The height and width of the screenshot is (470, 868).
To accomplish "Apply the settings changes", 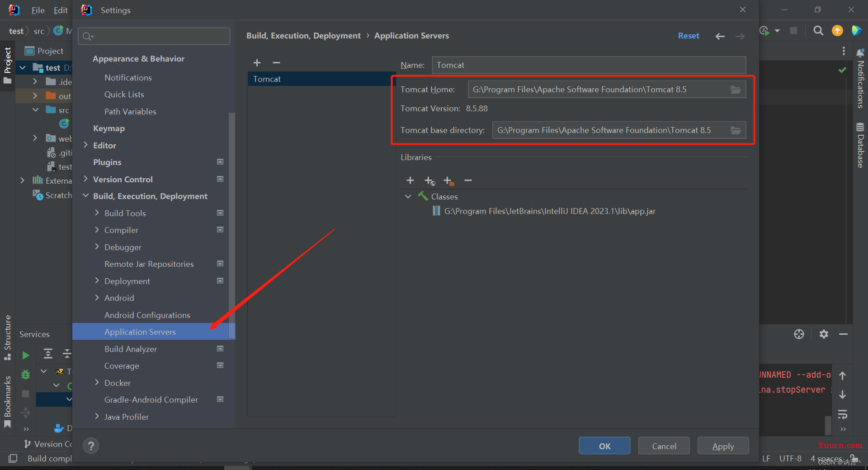I will (723, 446).
